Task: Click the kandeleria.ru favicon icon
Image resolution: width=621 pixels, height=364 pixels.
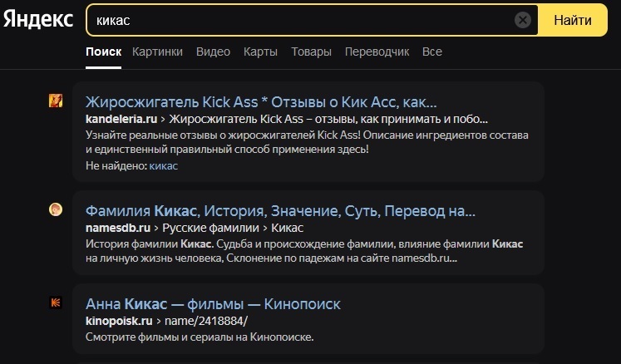Action: (x=56, y=101)
